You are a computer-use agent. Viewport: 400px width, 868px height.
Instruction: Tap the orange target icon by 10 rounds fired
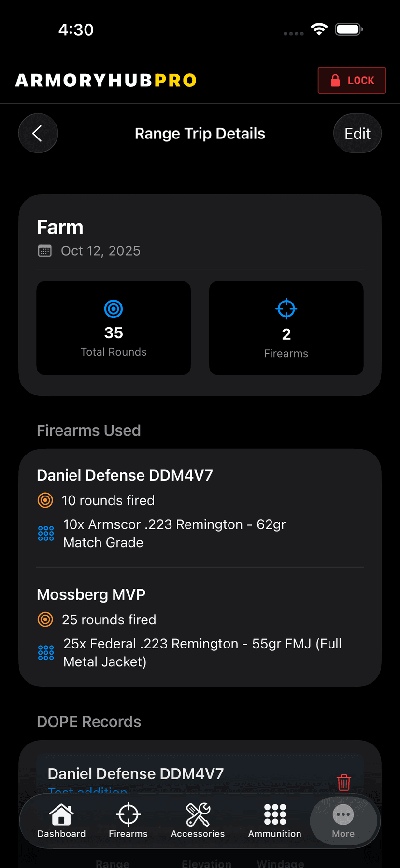tap(45, 500)
